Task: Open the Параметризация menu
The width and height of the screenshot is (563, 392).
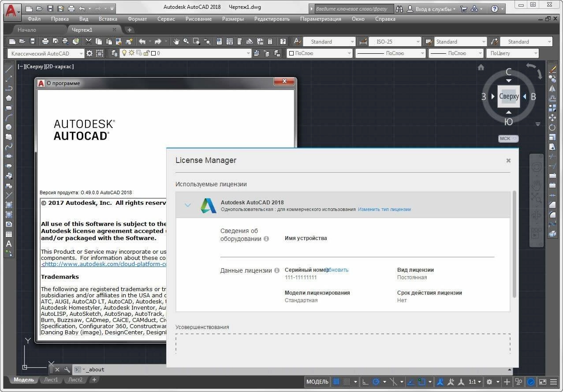Action: 321,19
